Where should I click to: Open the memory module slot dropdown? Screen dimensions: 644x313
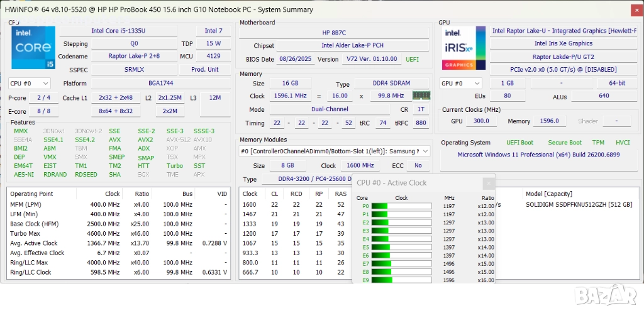[x=334, y=151]
